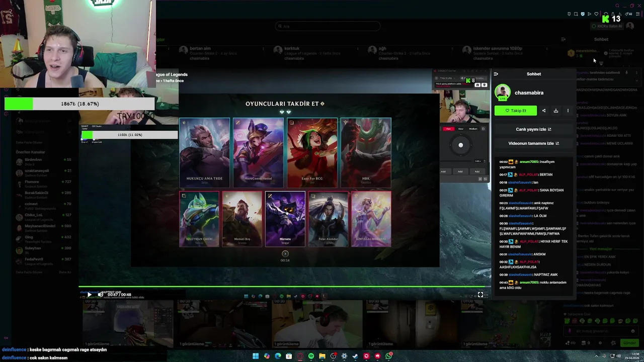Open MeyhaneciDimitri recommended channel
This screenshot has height=362, width=644.
[x=44, y=228]
